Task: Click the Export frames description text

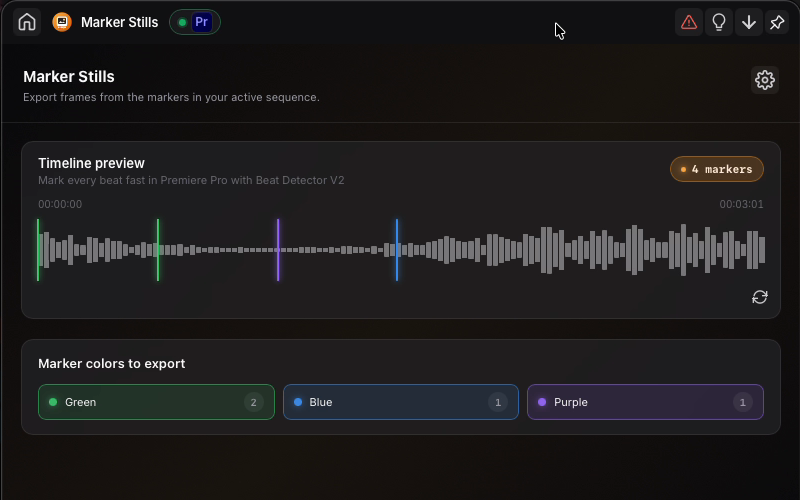Action: (171, 97)
